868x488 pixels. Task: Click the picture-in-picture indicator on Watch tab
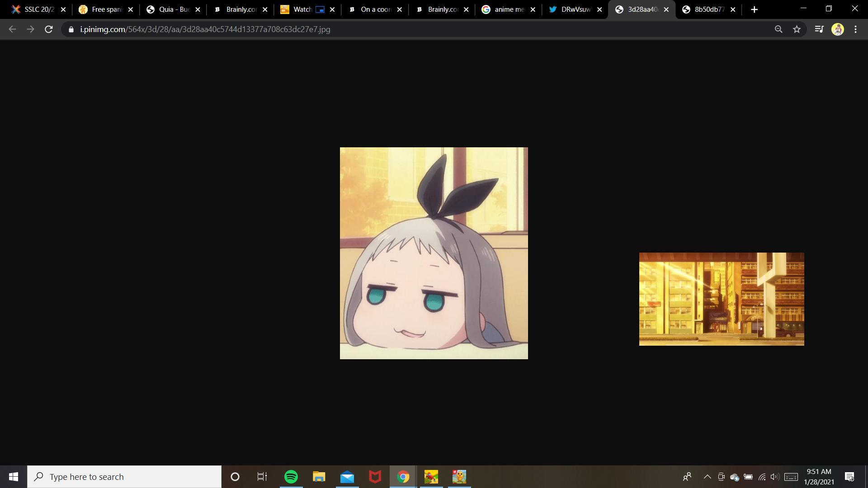[320, 9]
